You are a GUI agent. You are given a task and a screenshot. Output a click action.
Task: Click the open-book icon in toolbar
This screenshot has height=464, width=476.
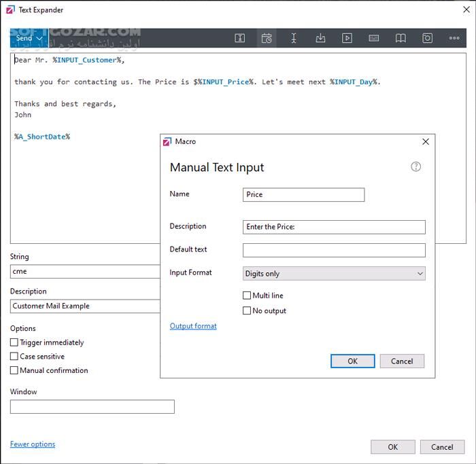point(401,39)
